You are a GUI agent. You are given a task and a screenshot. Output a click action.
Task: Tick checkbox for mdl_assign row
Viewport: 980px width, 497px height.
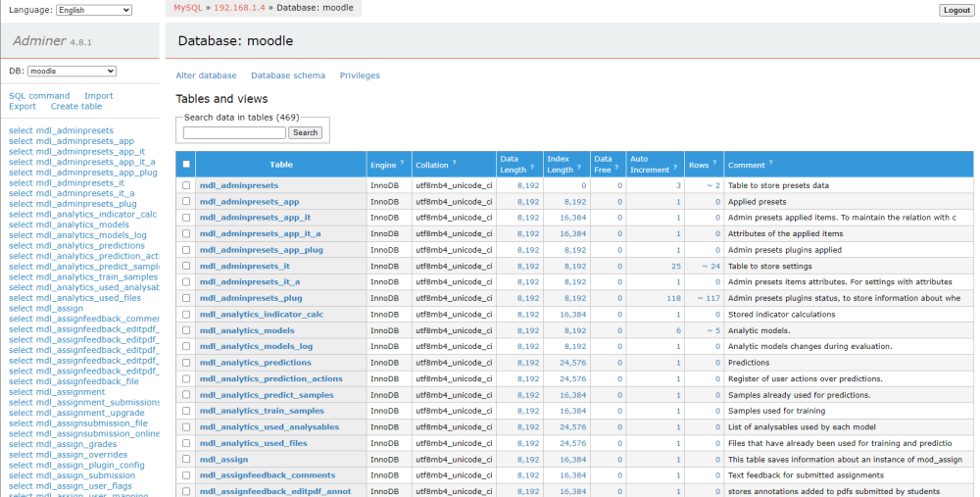click(x=186, y=460)
